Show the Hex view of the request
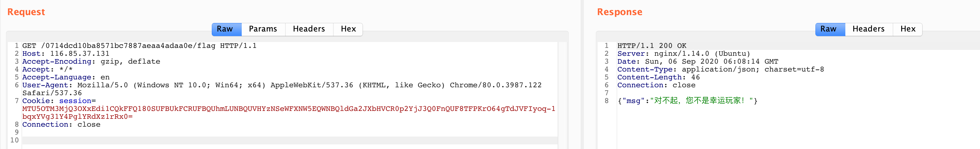Screen dimensions: 980x149 348,29
